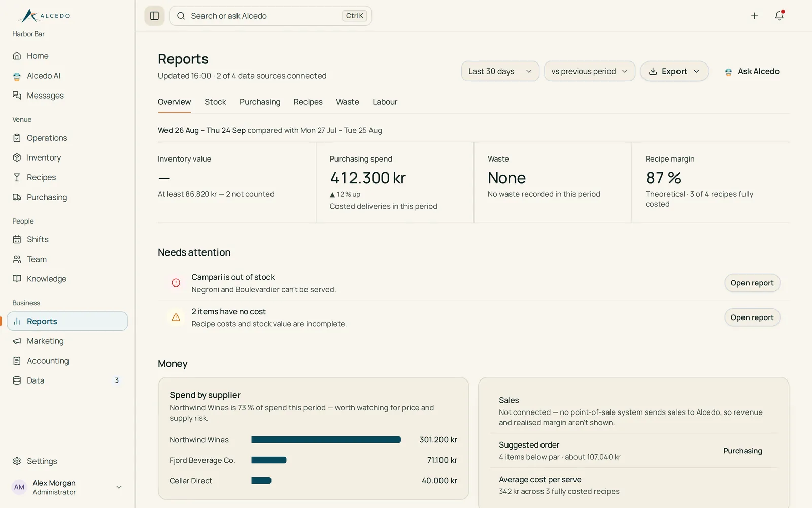812x508 pixels.
Task: Open Shifts in the sidebar
Action: click(67, 239)
